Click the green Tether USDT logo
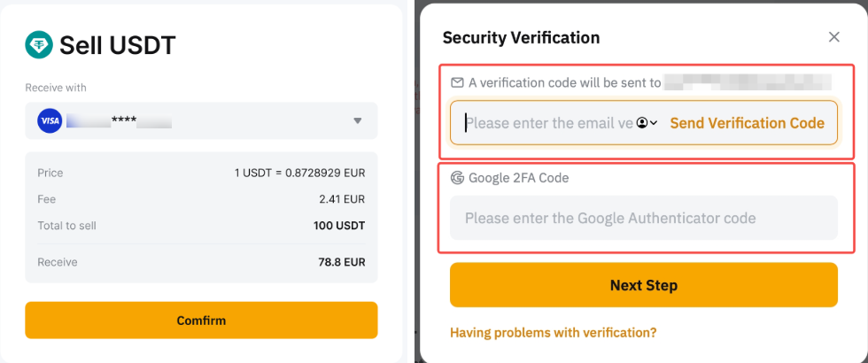 39,44
